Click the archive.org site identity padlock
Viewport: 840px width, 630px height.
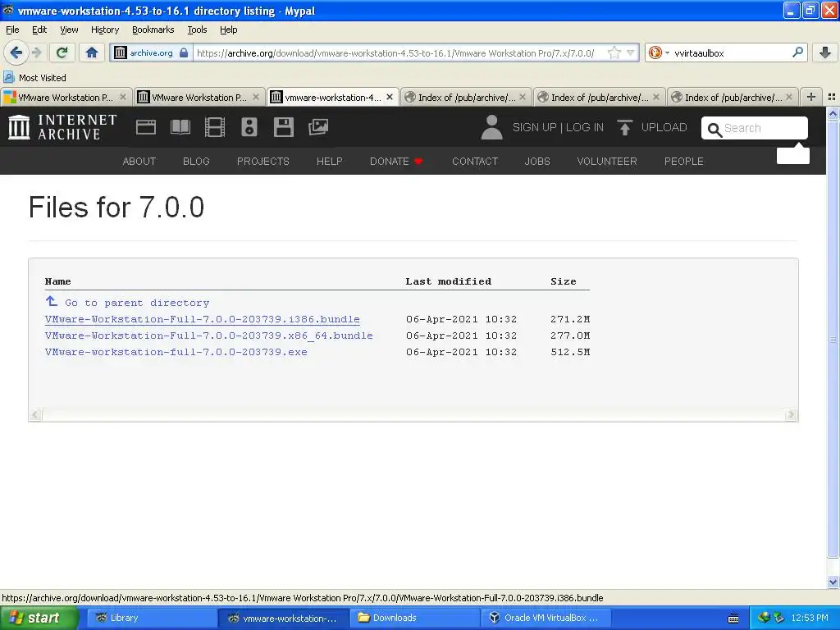tap(184, 52)
